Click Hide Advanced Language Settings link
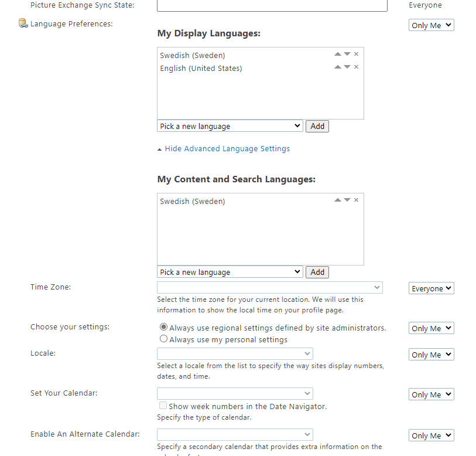This screenshot has height=456, width=476. (x=227, y=149)
